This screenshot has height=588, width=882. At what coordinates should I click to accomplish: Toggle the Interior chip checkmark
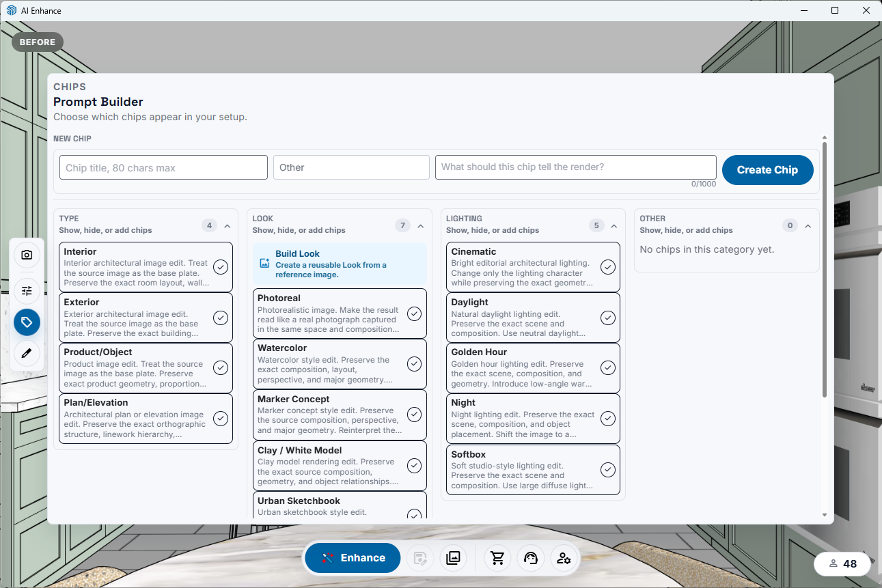220,267
